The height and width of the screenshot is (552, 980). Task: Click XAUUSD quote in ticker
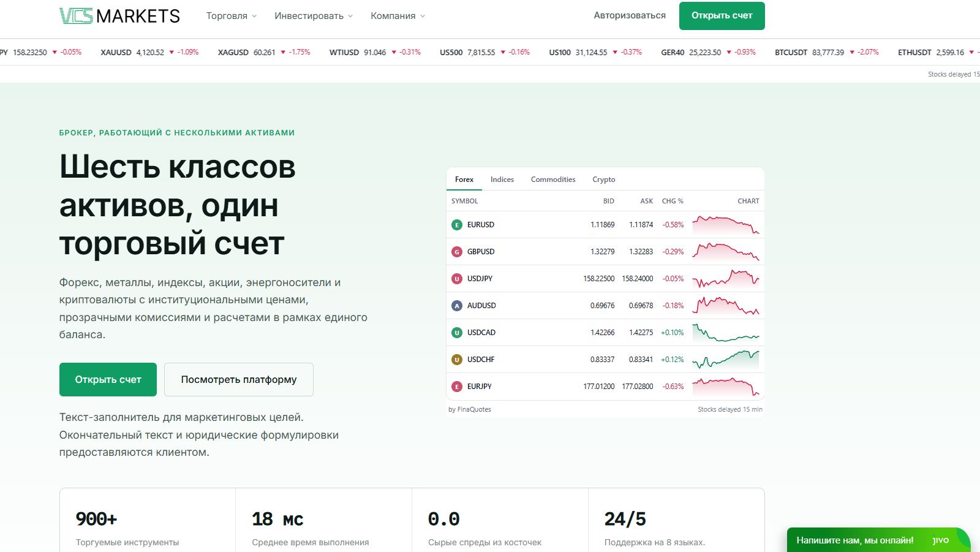click(149, 53)
